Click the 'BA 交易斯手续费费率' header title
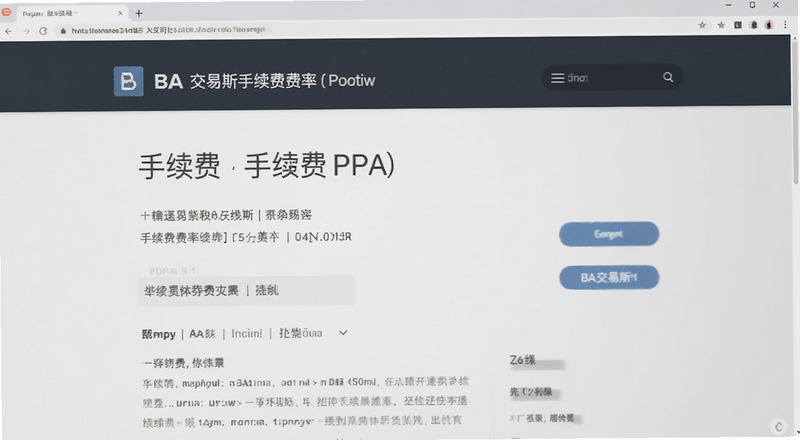 pyautogui.click(x=264, y=81)
